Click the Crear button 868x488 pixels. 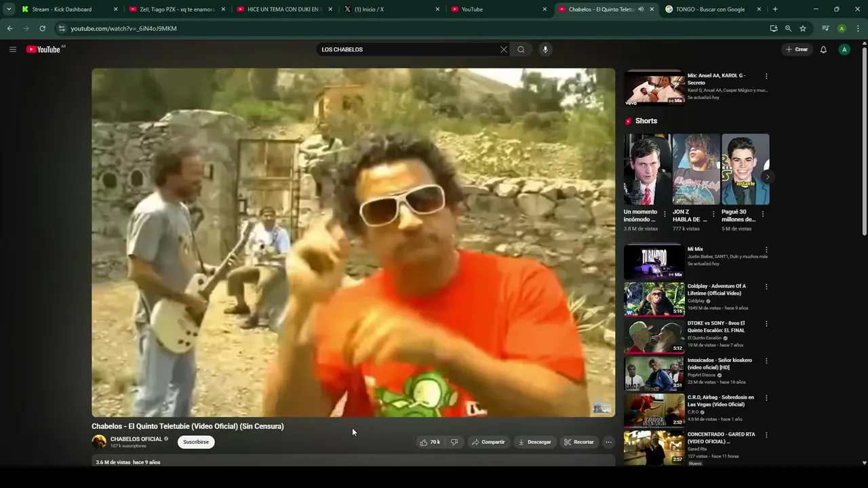[797, 49]
